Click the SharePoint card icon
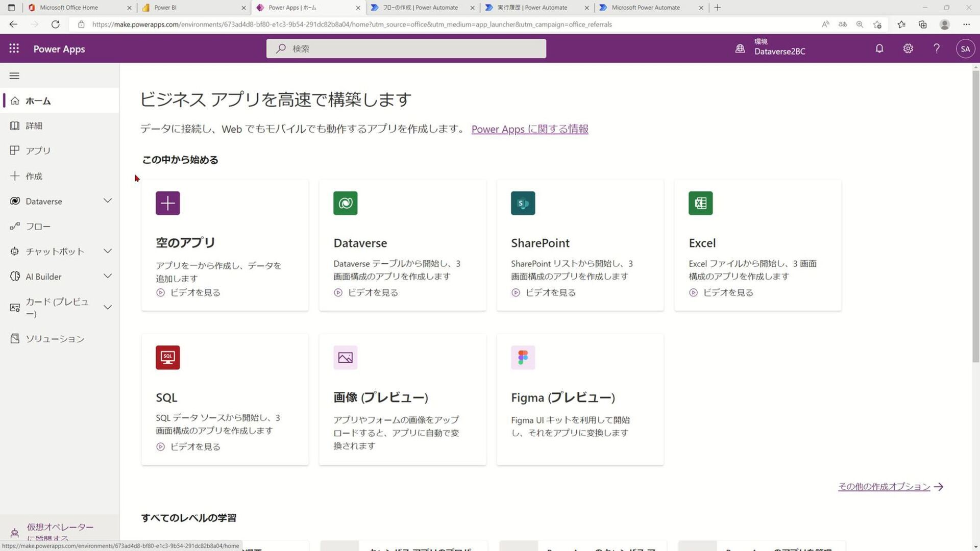The width and height of the screenshot is (980, 551). tap(523, 203)
